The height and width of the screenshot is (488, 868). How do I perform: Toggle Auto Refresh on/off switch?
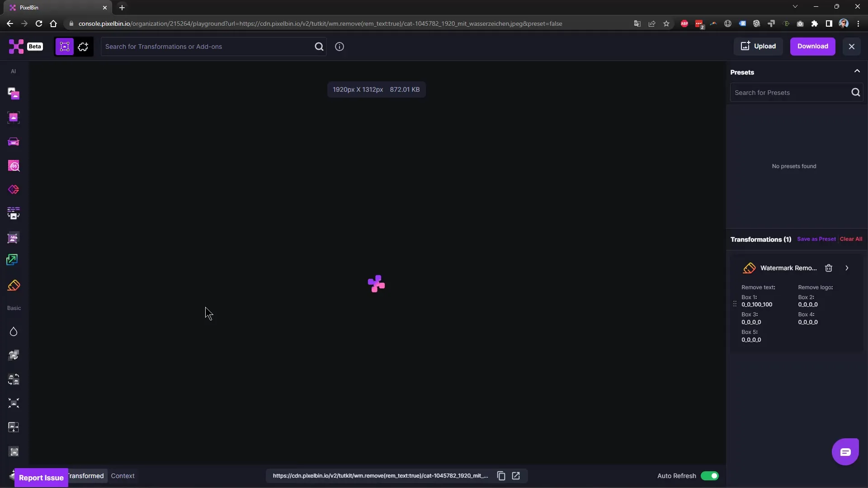point(710,475)
